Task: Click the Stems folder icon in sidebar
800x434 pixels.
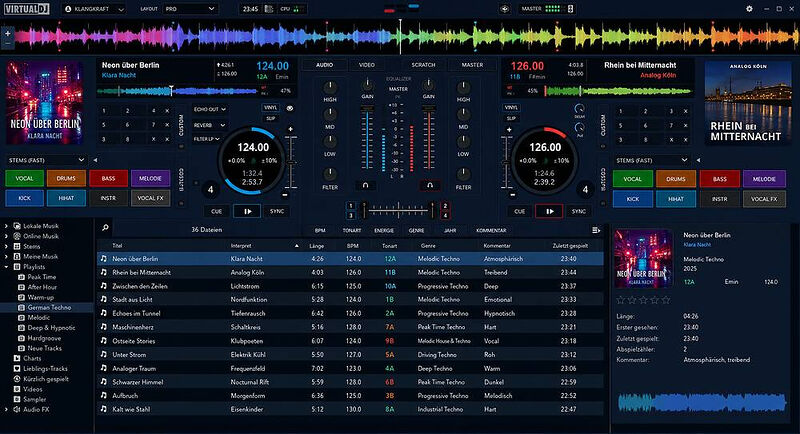Action: click(17, 246)
